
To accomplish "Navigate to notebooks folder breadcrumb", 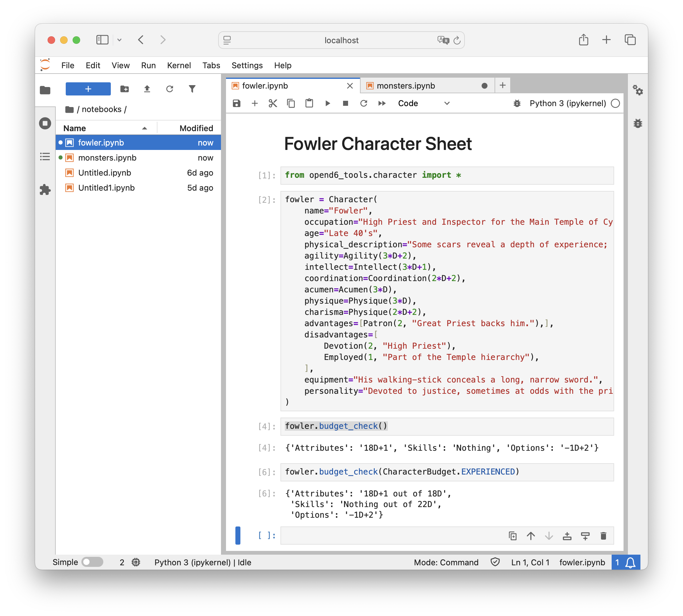I will pyautogui.click(x=101, y=109).
